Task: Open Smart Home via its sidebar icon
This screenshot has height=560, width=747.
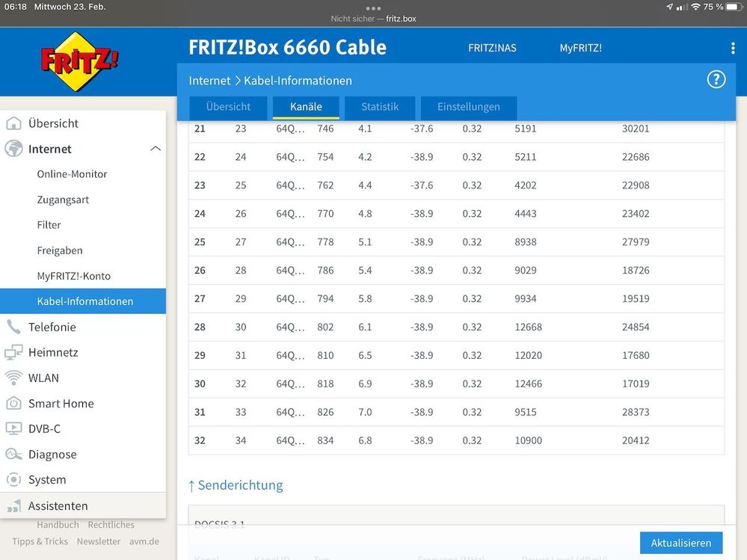Action: pyautogui.click(x=14, y=403)
